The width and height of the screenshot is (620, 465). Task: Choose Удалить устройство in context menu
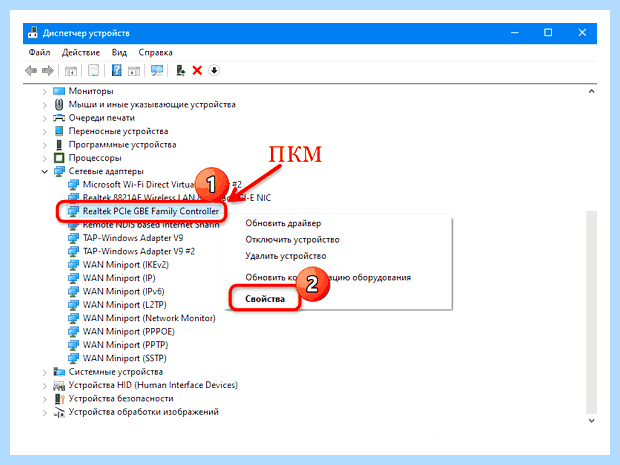click(285, 256)
